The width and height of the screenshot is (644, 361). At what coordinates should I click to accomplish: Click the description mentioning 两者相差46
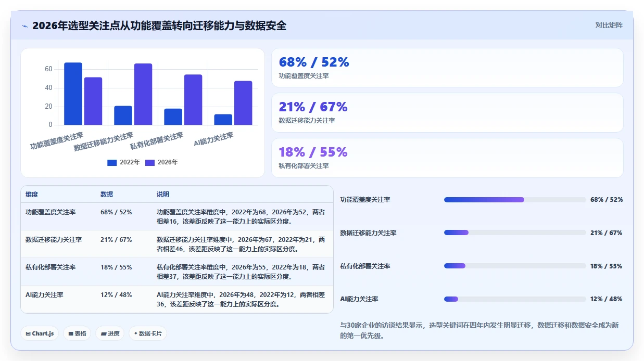point(241,244)
